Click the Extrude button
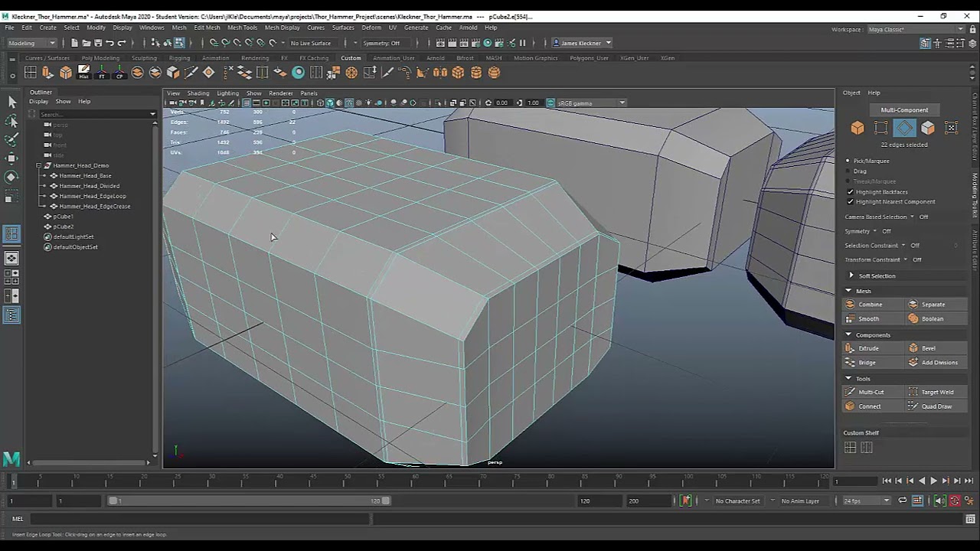Image resolution: width=980 pixels, height=551 pixels. [x=871, y=348]
